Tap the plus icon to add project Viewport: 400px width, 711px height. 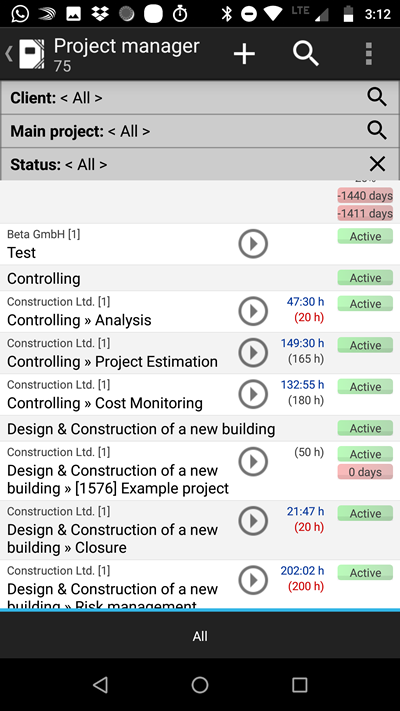coord(244,54)
